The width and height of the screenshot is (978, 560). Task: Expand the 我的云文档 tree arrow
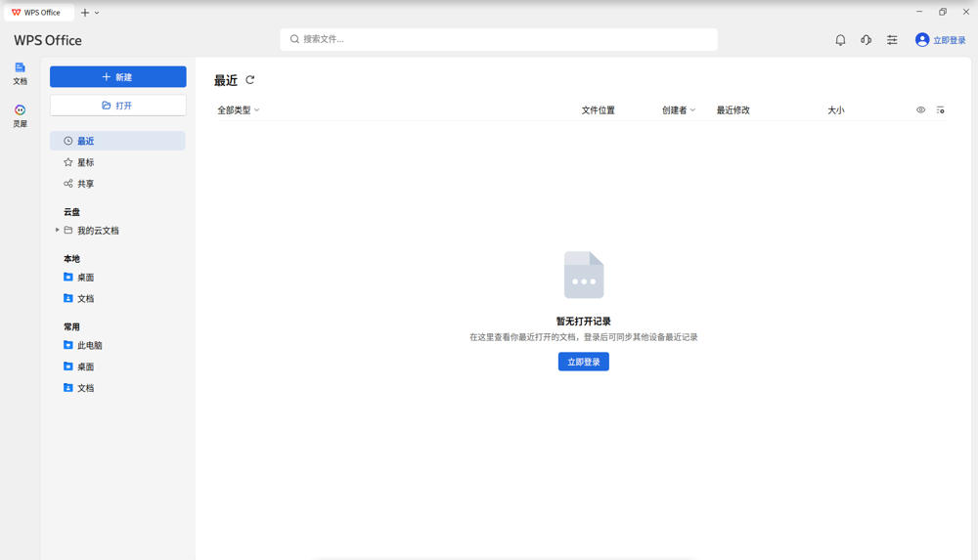click(57, 230)
